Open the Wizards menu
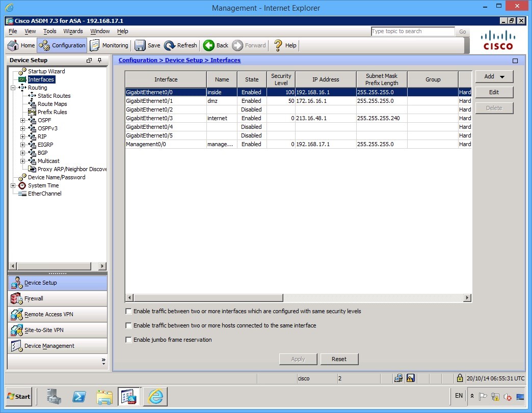This screenshot has width=532, height=413. [73, 31]
